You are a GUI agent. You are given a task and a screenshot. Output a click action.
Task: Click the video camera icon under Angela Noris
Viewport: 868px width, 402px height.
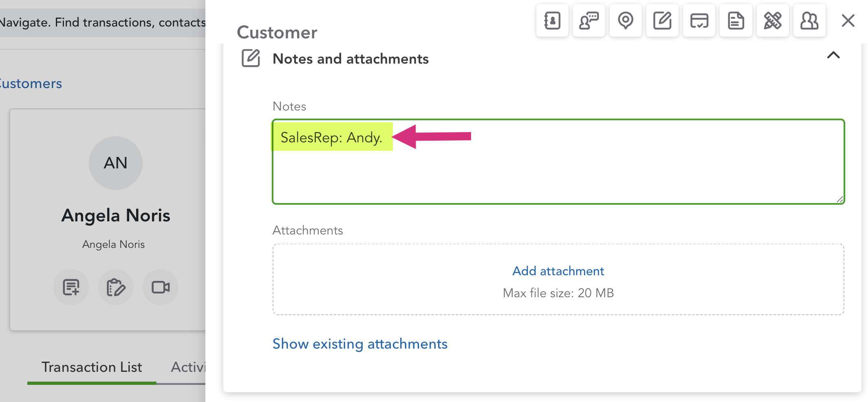161,287
